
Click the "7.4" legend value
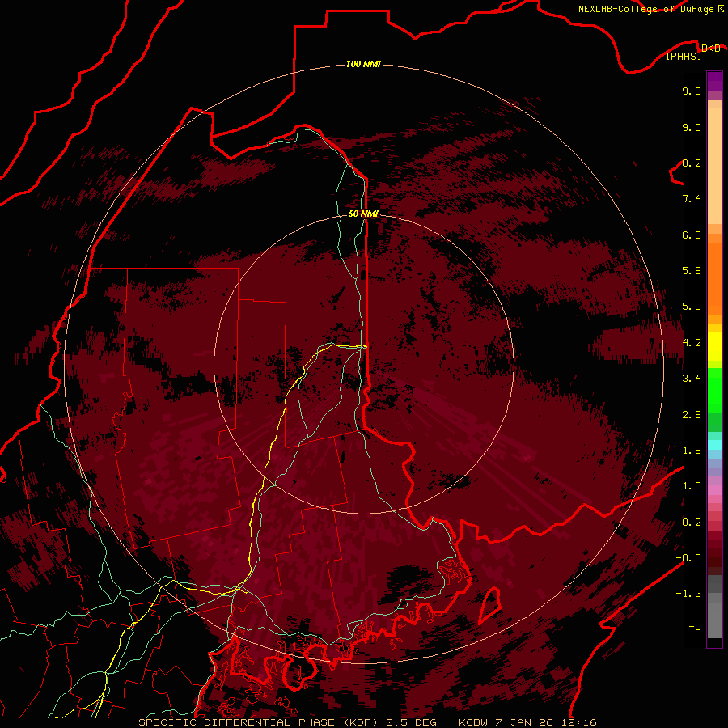point(692,199)
